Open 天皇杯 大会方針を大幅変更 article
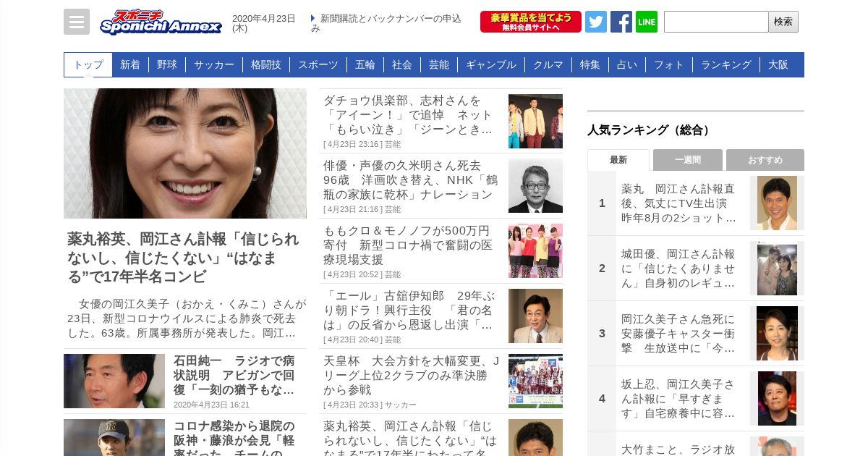The height and width of the screenshot is (456, 868). 411,376
